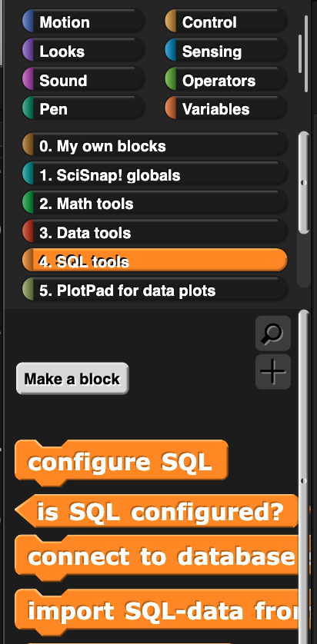This screenshot has height=644, width=317.
Task: Show the Operators blocks
Action: (x=226, y=80)
